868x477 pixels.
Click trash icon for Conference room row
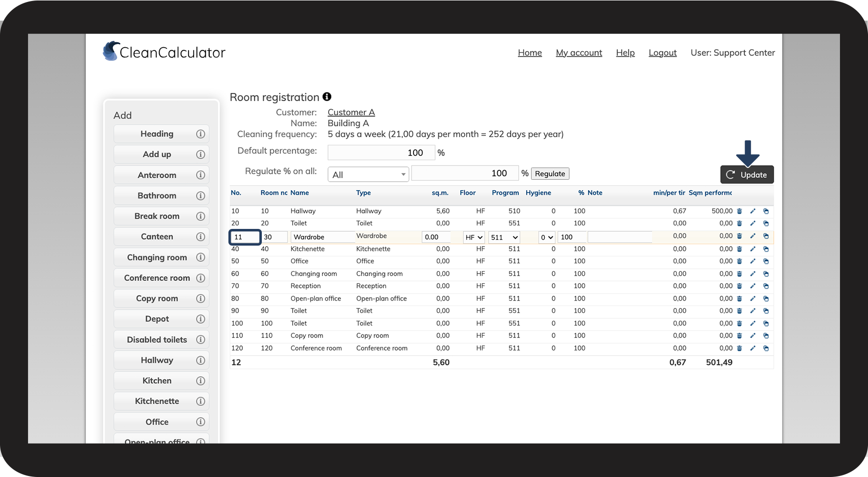pos(739,348)
